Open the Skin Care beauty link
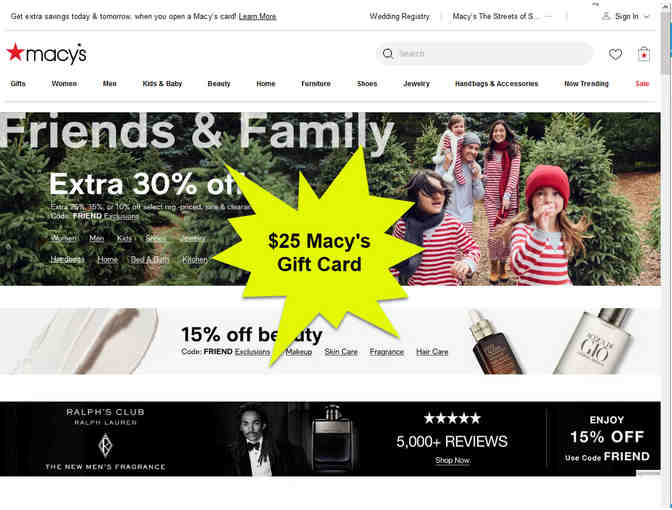 coord(341,352)
